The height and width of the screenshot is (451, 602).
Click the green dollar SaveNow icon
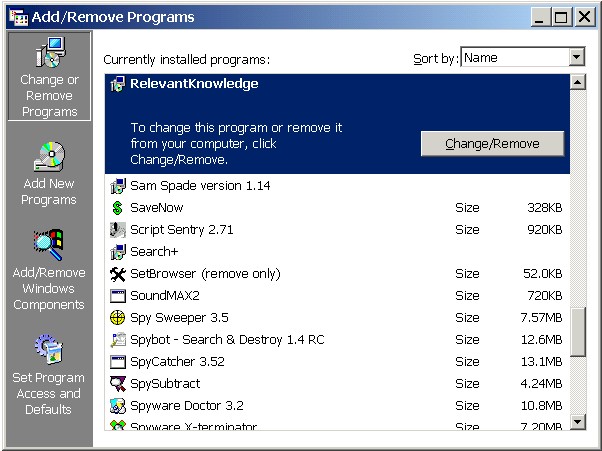(x=117, y=208)
